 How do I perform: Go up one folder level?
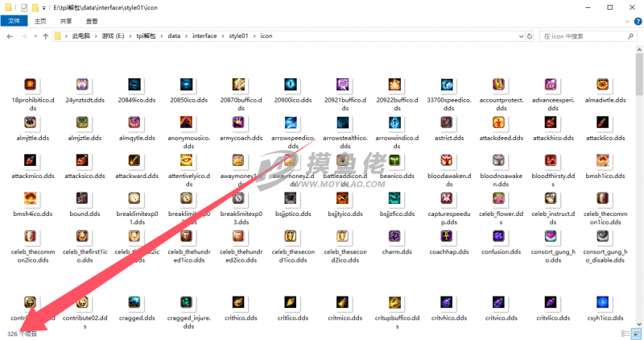46,36
